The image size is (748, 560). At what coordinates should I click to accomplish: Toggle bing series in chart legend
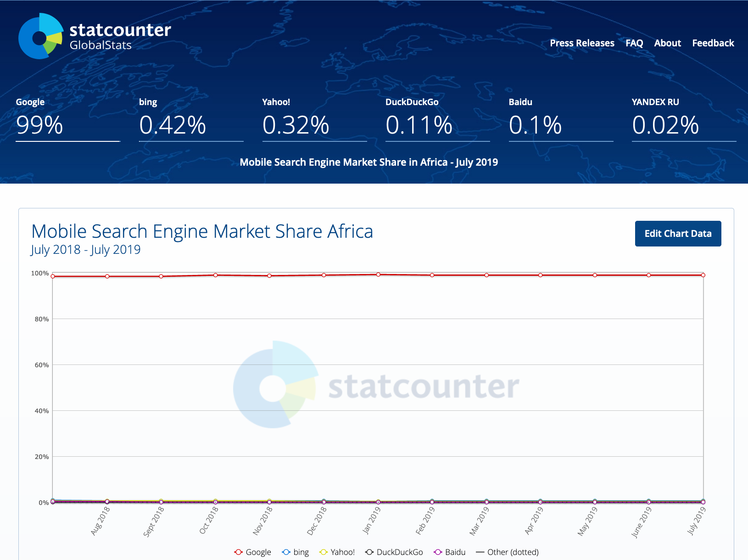coord(296,552)
